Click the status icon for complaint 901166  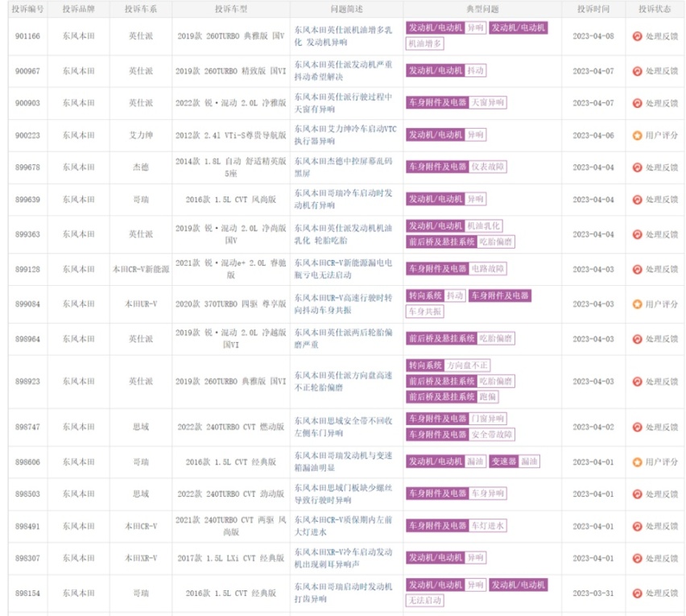click(637, 36)
